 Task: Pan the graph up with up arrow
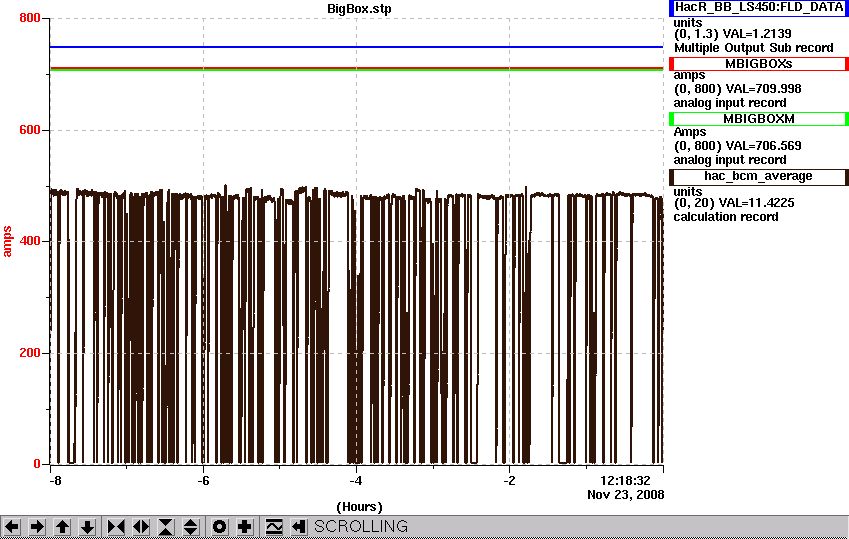tap(62, 527)
